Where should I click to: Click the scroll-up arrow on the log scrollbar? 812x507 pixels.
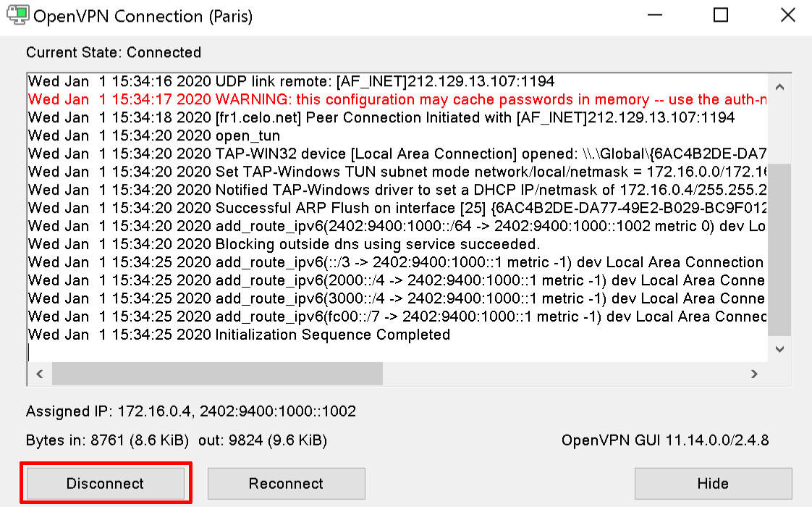779,86
